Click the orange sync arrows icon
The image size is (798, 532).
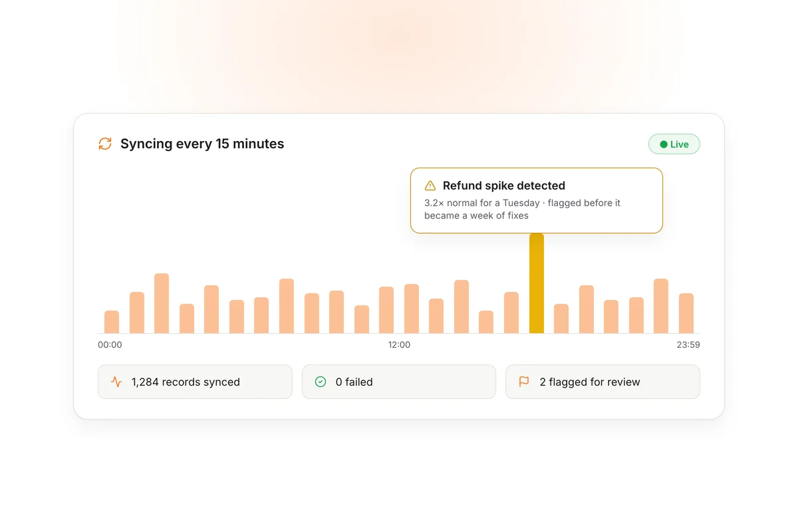(105, 144)
